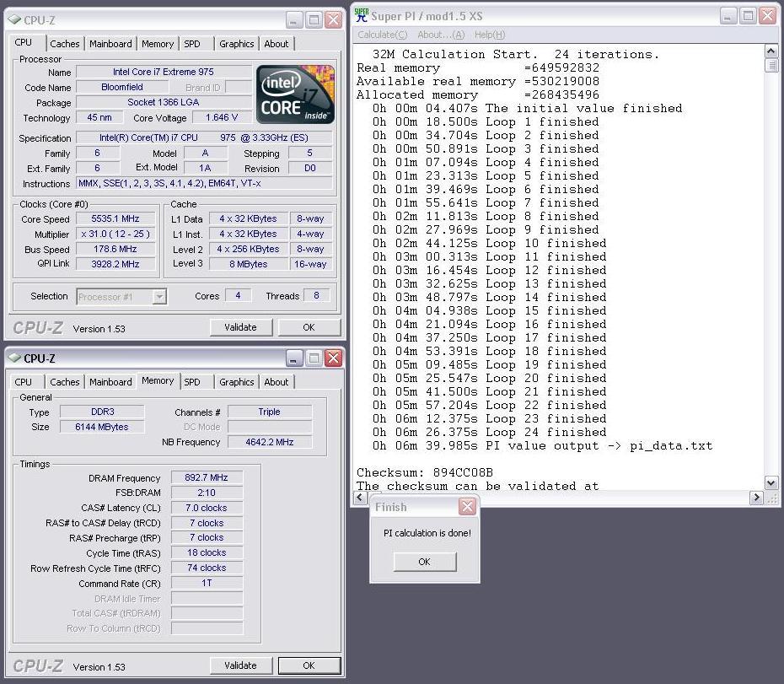This screenshot has height=684, width=784.
Task: Open Processor #1 selection dropdown
Action: [x=159, y=297]
